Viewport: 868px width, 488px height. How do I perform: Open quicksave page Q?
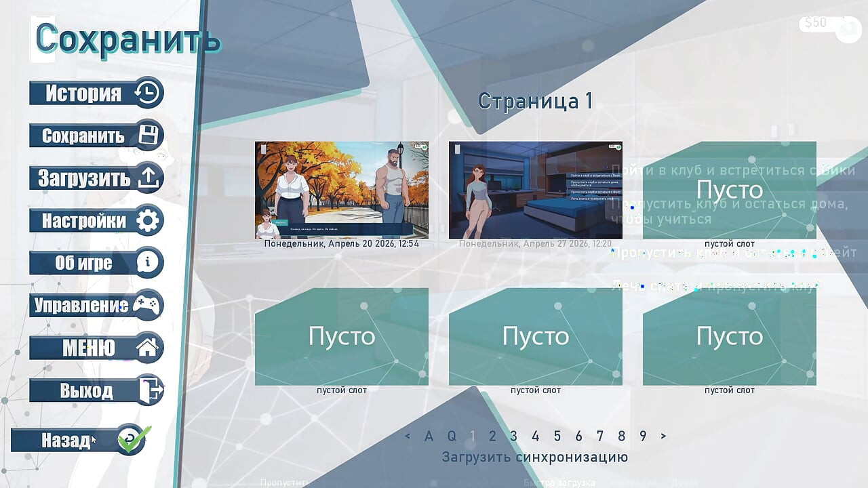coord(452,436)
